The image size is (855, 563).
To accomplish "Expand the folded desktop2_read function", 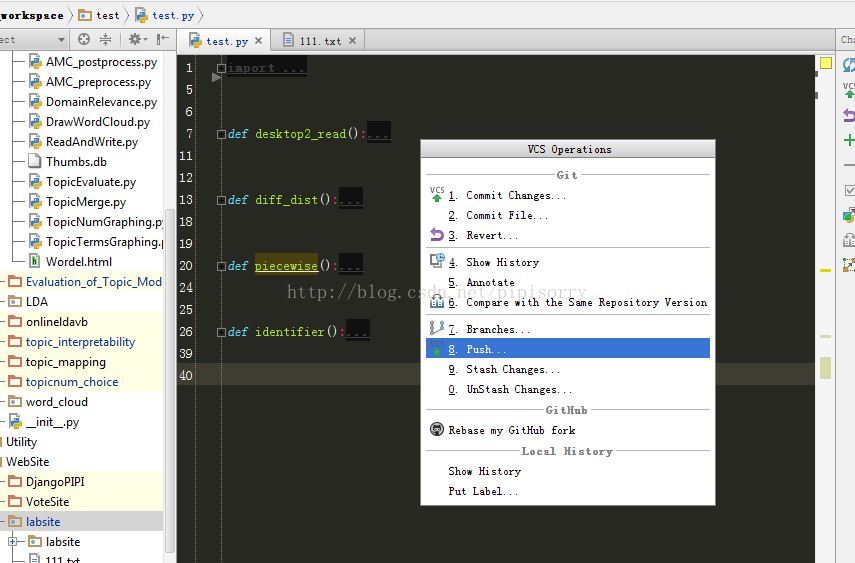I will (x=221, y=134).
